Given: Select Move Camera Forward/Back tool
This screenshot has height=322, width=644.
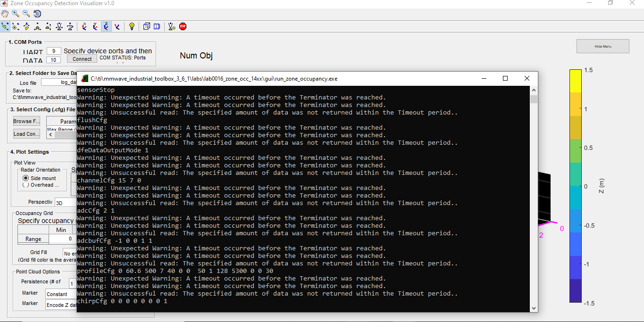Looking at the screenshot, I should [48, 26].
